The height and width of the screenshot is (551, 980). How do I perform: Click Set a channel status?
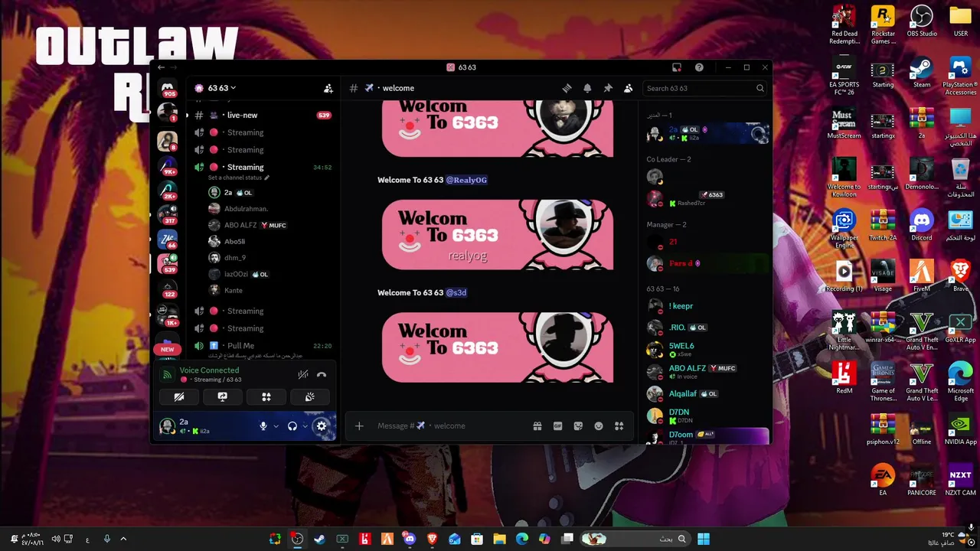(238, 178)
